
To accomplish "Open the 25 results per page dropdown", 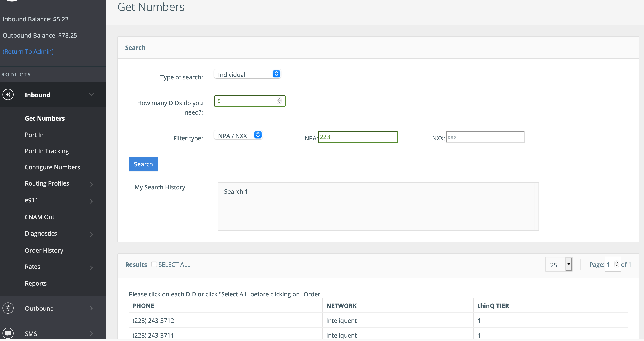I will pos(559,265).
